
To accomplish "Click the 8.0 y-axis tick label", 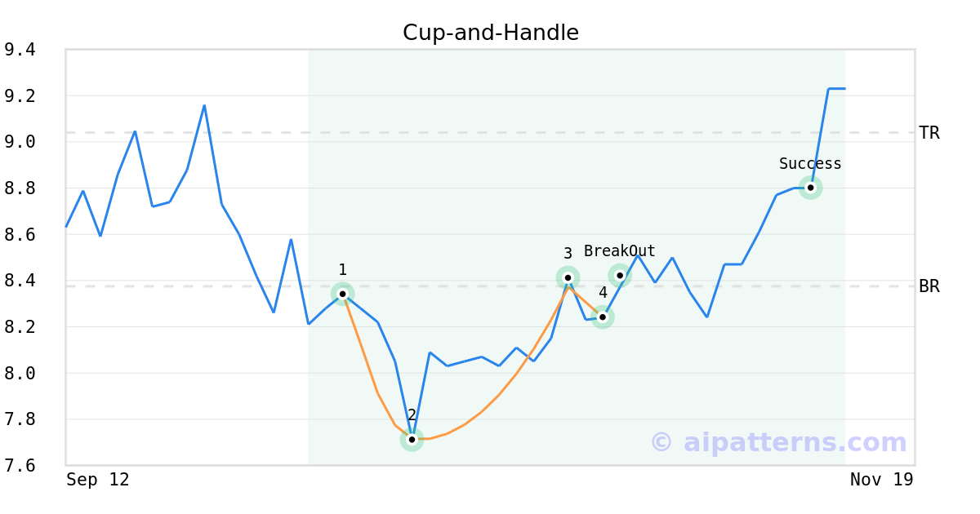I will coord(20,373).
